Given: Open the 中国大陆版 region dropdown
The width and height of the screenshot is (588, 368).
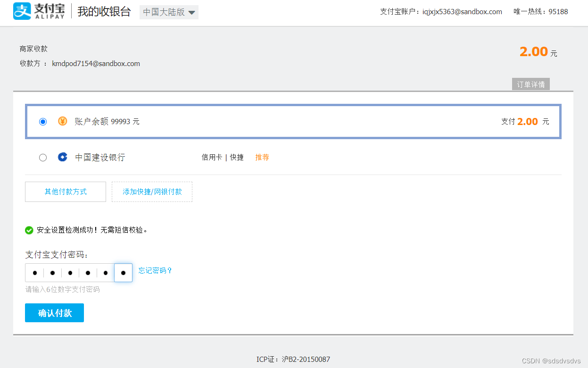Looking at the screenshot, I should coord(169,12).
